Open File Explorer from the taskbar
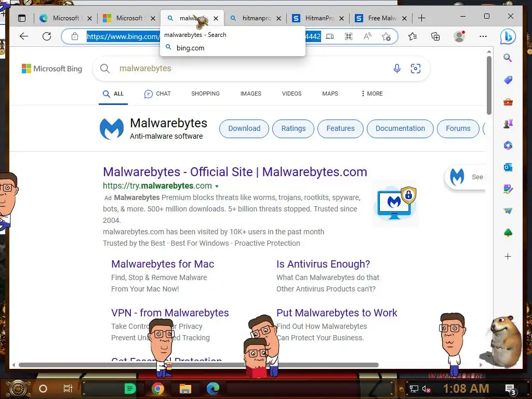 (x=185, y=389)
